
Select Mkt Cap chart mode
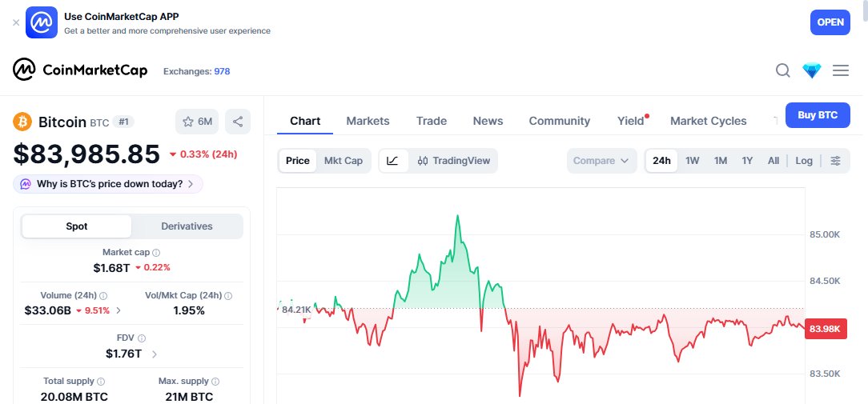344,161
